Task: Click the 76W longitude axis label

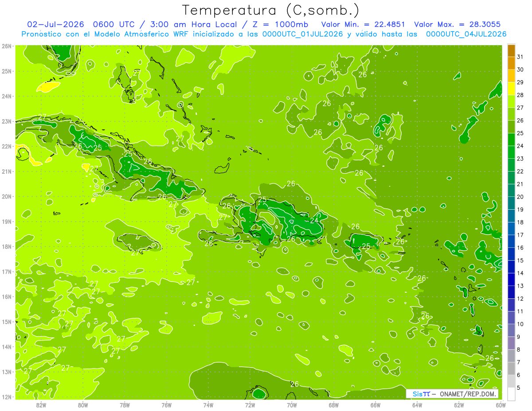Action: [166, 405]
